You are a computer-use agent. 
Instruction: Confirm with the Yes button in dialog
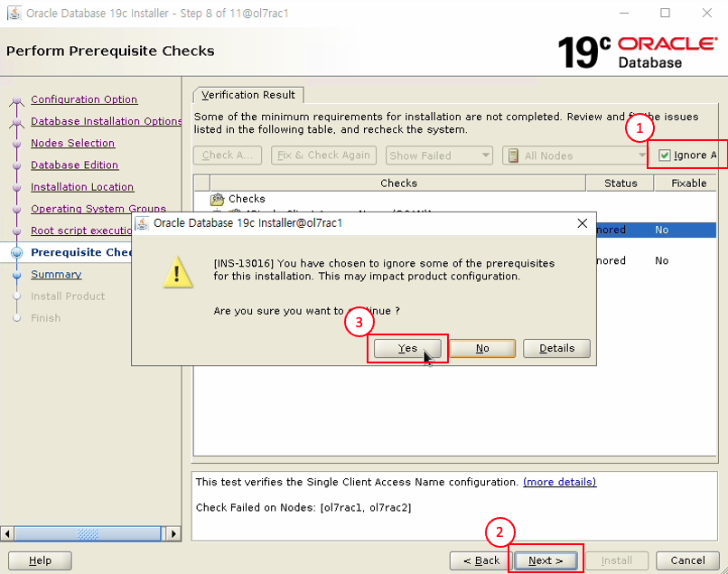407,348
